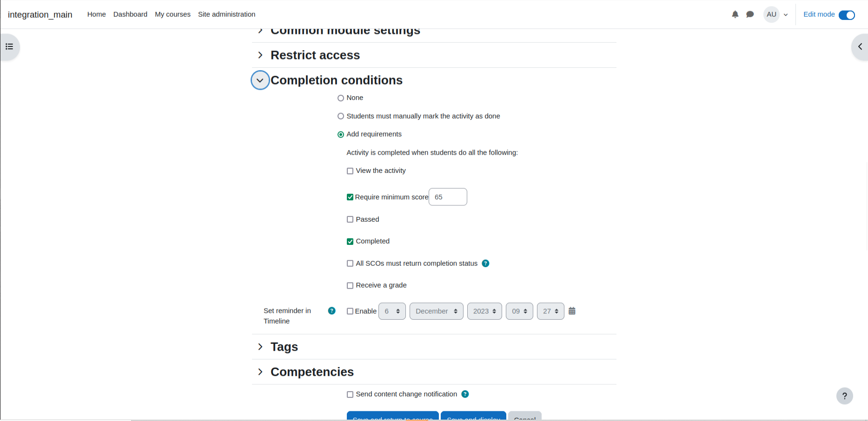Screen dimensions: 868x421
Task: Open the course index list icon
Action: click(x=9, y=46)
